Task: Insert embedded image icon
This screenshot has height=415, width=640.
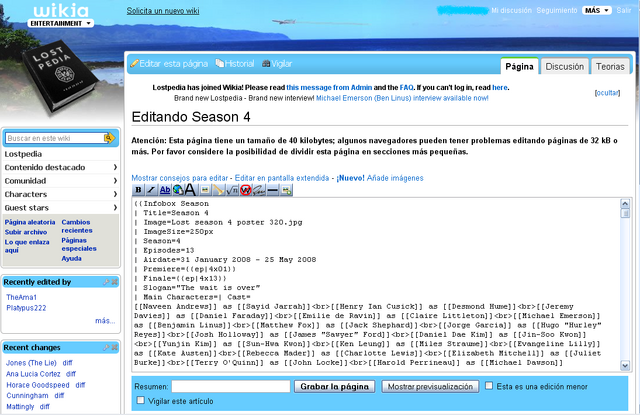Action: [205, 190]
